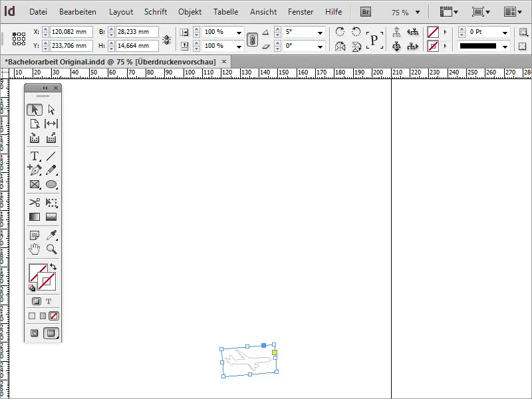Select the Gap tool

click(x=51, y=124)
